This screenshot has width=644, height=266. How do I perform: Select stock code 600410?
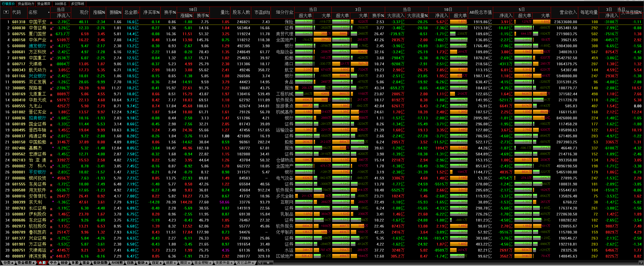click(x=19, y=100)
